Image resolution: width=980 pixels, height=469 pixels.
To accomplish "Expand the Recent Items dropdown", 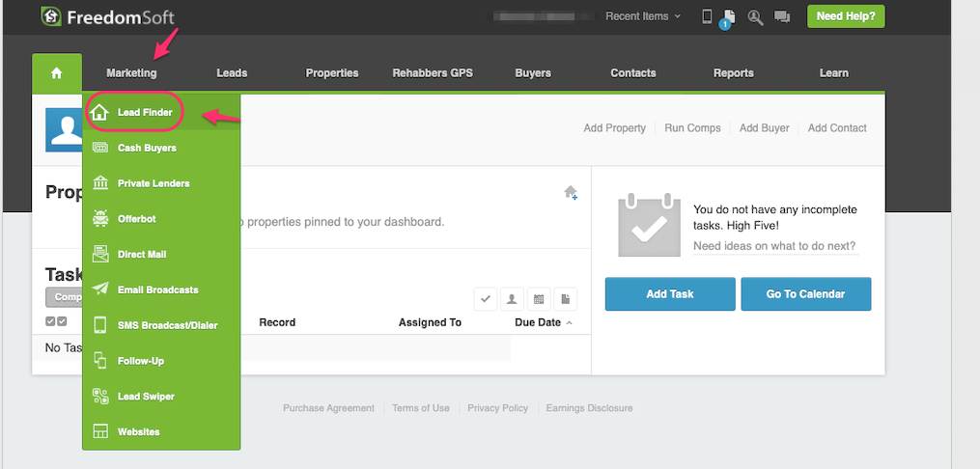I will (643, 16).
